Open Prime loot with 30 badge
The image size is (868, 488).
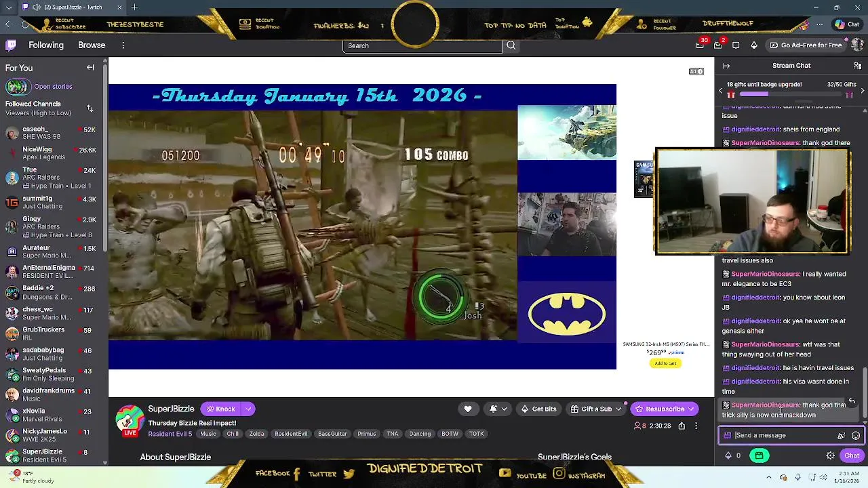pos(701,45)
